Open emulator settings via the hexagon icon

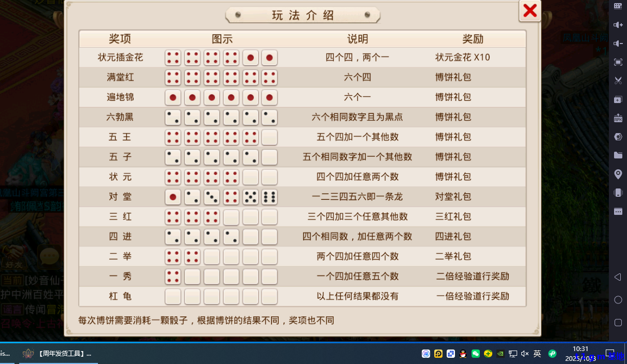click(618, 136)
